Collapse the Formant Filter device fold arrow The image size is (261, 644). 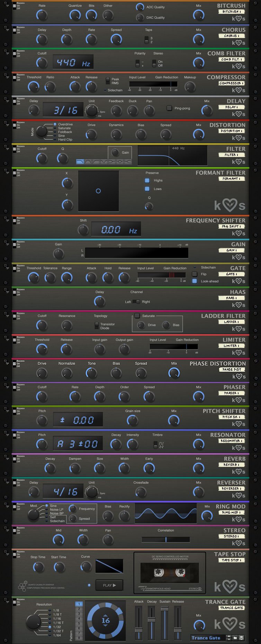(6, 173)
